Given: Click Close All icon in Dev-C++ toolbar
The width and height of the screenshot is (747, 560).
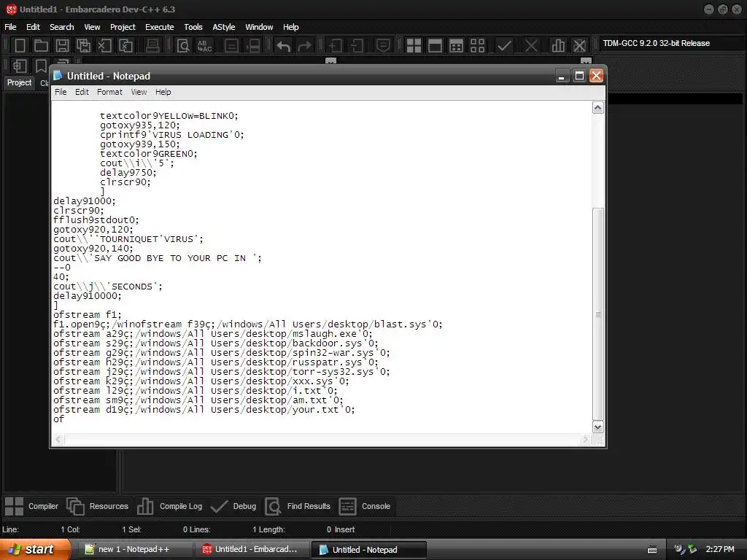Looking at the screenshot, I should (x=125, y=46).
